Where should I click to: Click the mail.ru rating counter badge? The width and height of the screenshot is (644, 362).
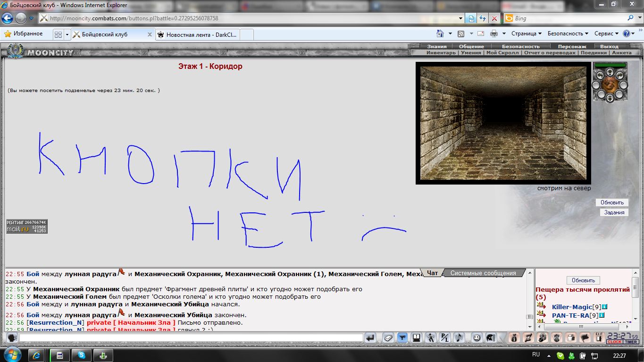(x=26, y=226)
